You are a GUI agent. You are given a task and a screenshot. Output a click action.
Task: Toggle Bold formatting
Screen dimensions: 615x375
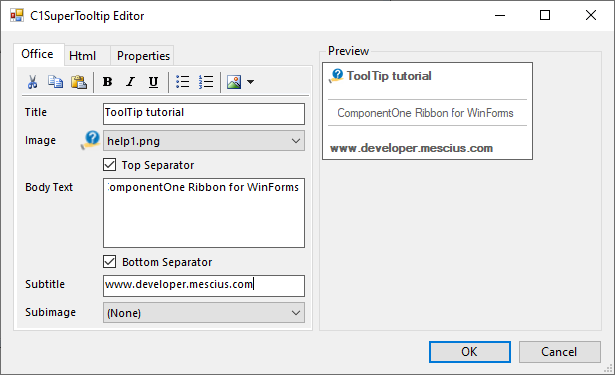(x=107, y=82)
